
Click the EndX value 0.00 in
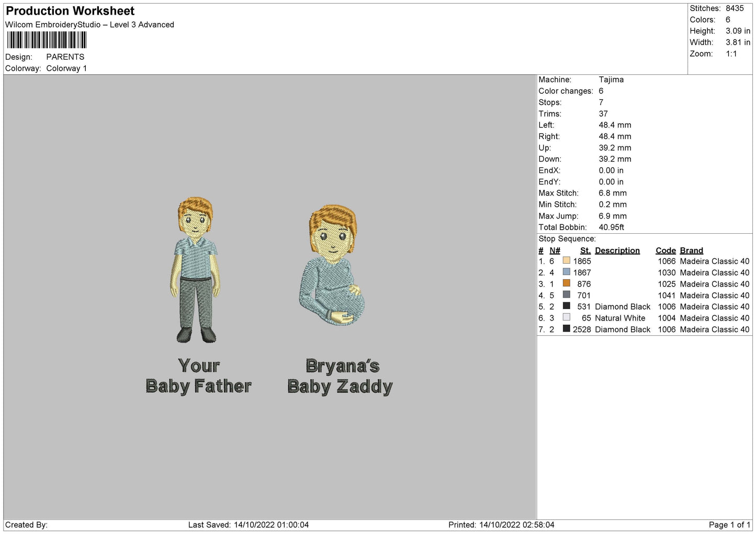point(611,171)
